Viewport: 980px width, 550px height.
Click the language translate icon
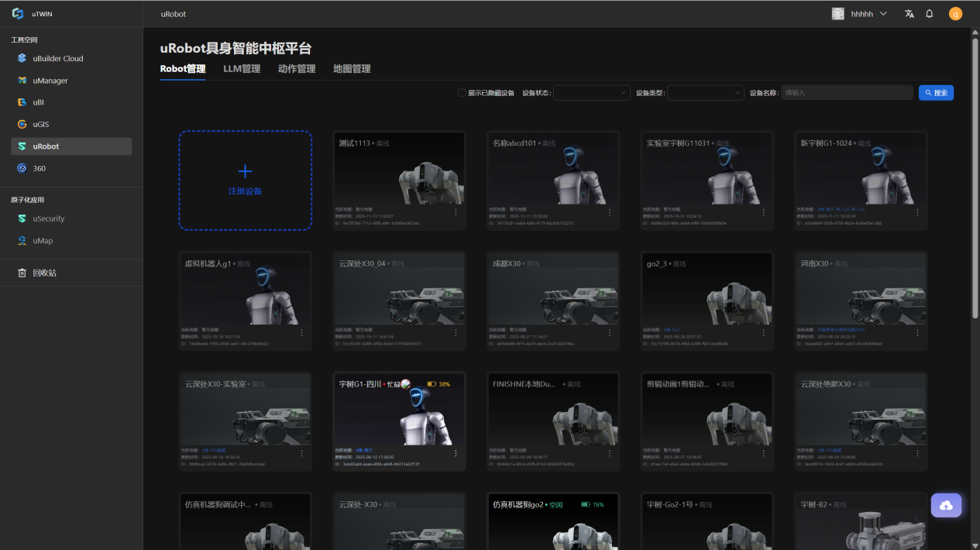click(x=910, y=14)
